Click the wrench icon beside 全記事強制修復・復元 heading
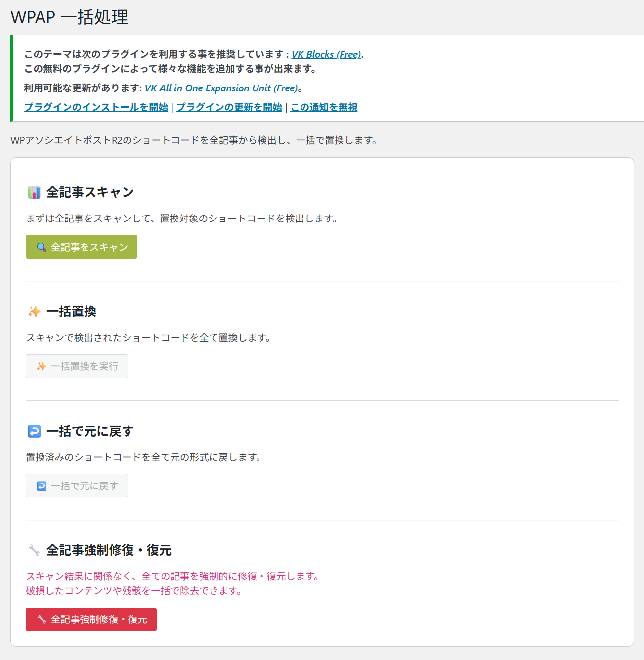The width and height of the screenshot is (644, 660). tap(34, 550)
